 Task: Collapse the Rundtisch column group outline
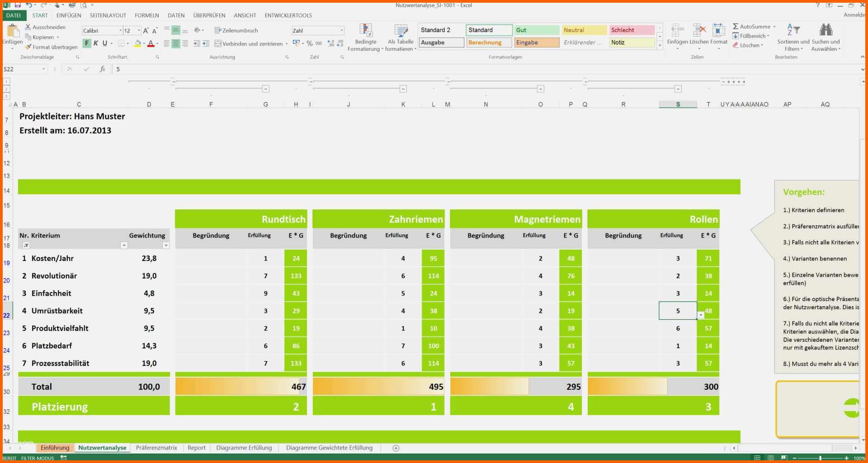pyautogui.click(x=266, y=89)
